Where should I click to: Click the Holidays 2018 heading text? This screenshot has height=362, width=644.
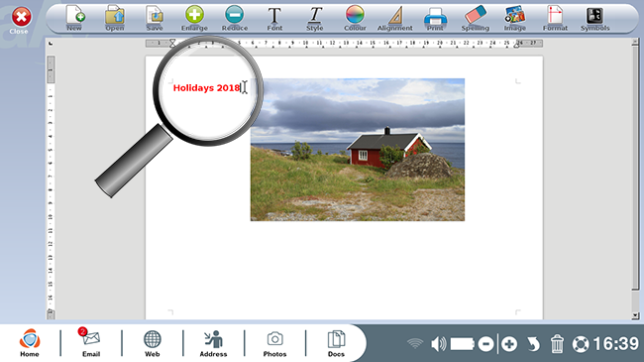(x=207, y=88)
